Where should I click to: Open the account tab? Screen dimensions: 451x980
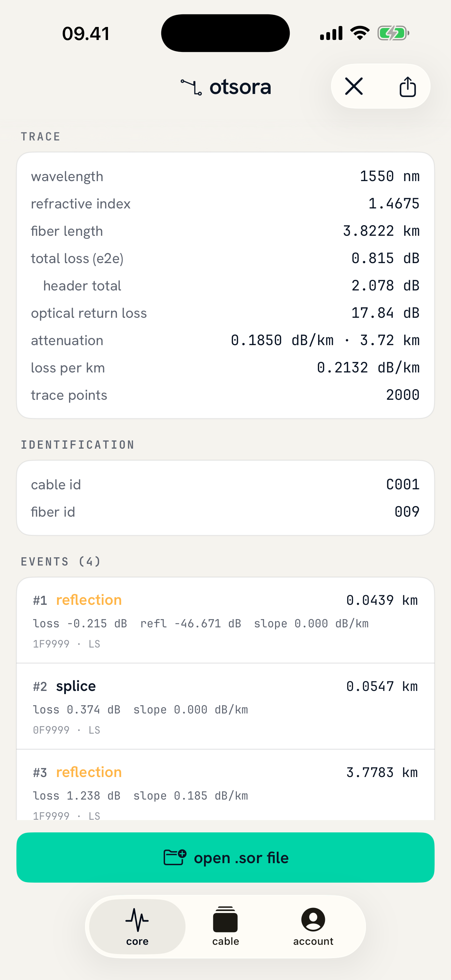[x=313, y=926]
